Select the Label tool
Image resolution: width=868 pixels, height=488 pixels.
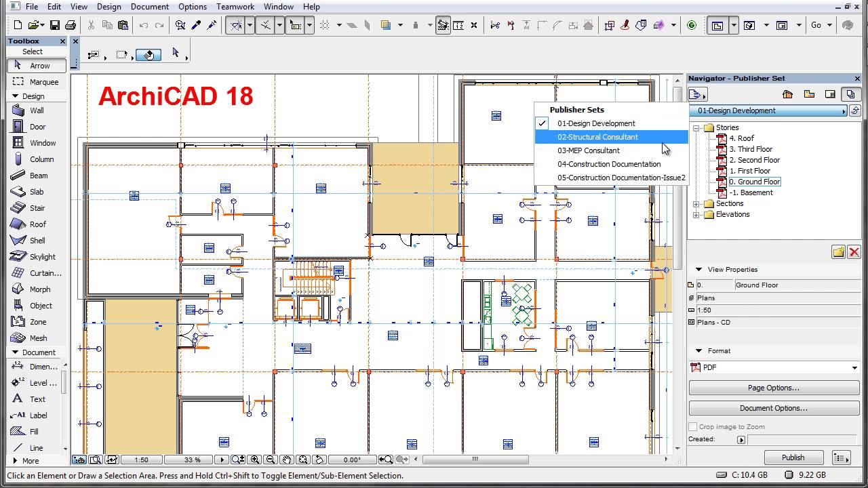35,415
